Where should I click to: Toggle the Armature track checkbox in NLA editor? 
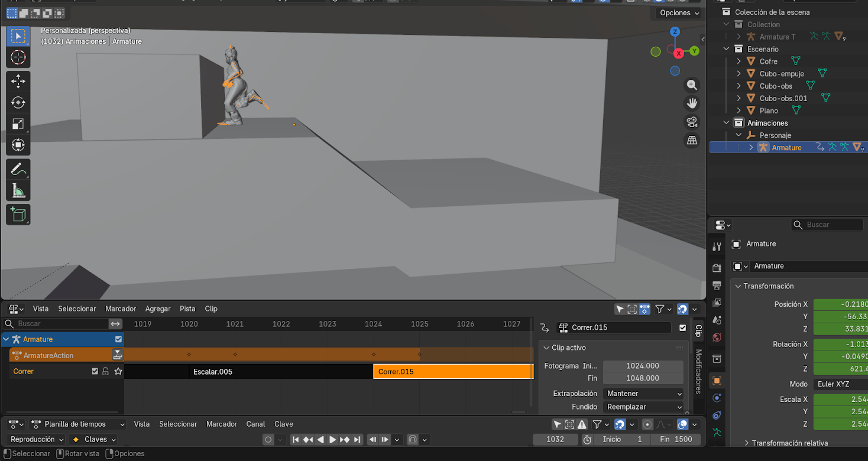(x=119, y=339)
